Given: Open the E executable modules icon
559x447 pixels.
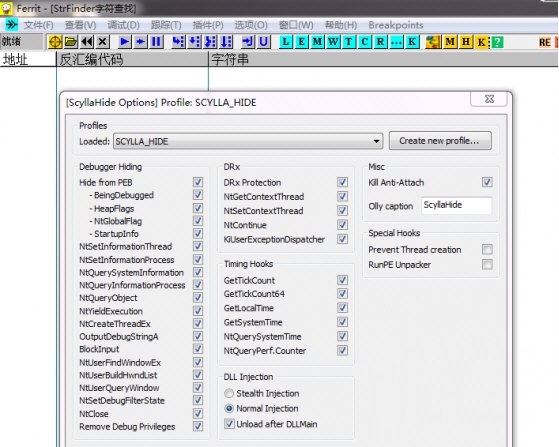Looking at the screenshot, I should click(x=301, y=42).
